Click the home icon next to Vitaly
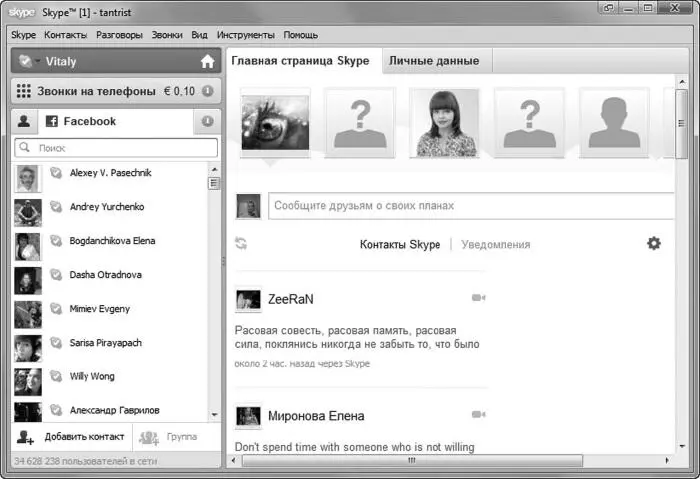 point(207,61)
